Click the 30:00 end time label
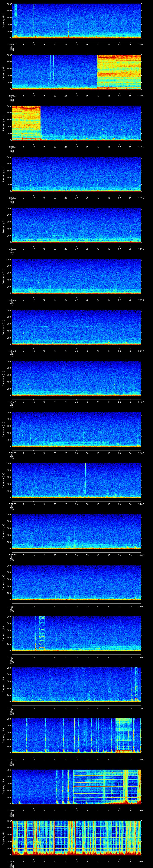 tap(141, 861)
